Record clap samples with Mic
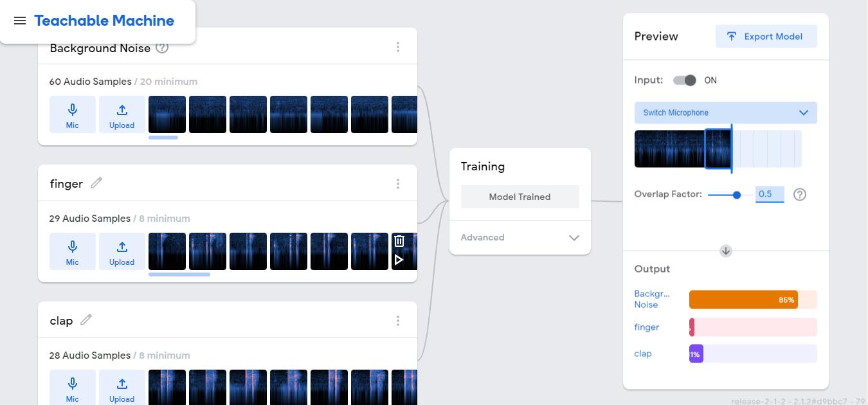868x405 pixels. coord(73,387)
